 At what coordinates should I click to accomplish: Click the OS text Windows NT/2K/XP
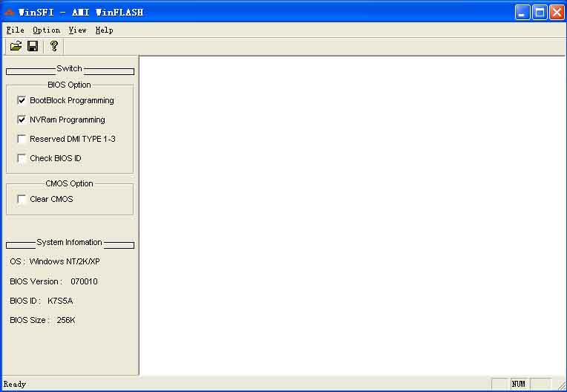coord(65,261)
